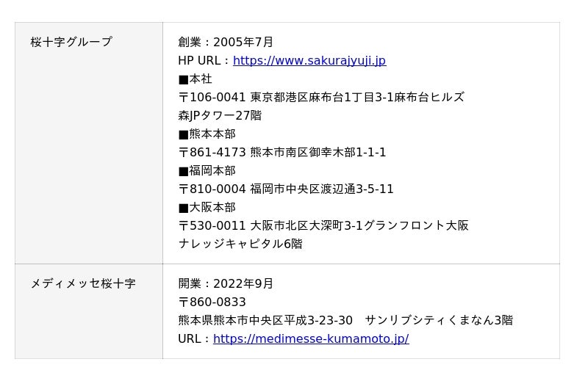Open the sakurajyuji.jp website link
Screen dimensions: 588x381
[309, 61]
